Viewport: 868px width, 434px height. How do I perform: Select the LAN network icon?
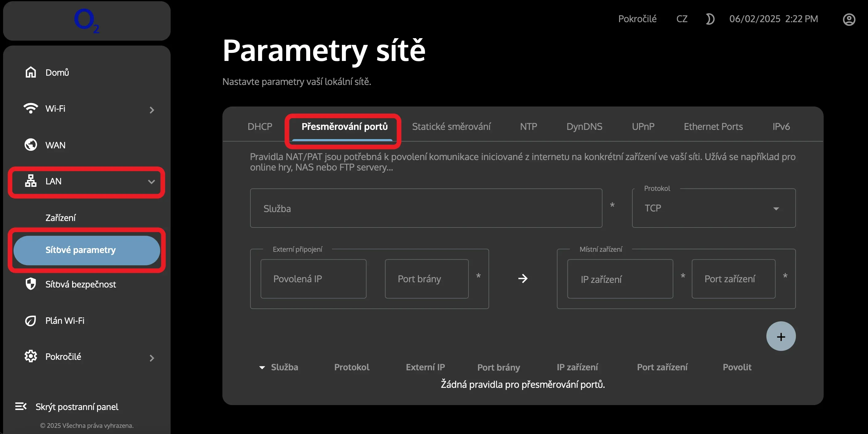31,182
